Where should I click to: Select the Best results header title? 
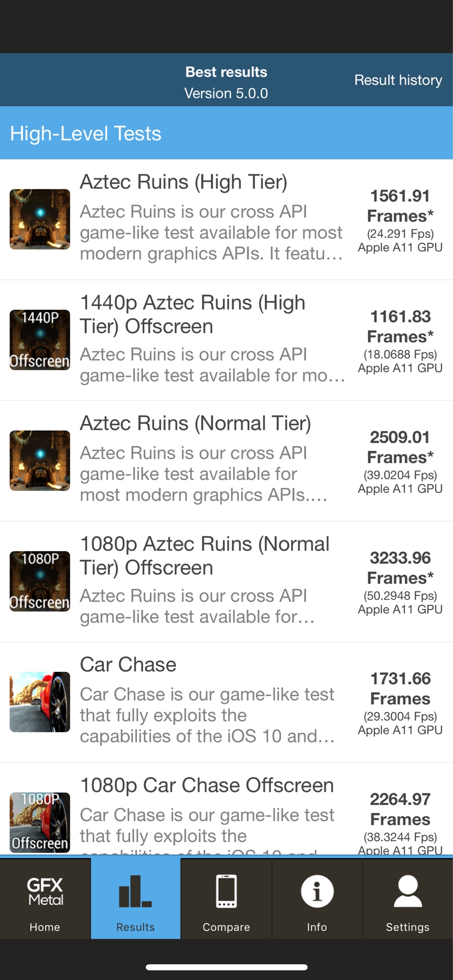coord(226,72)
